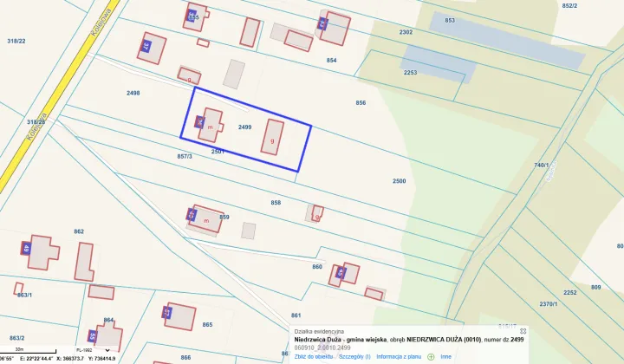Open the 'Informacja z planu' link
The image size is (624, 364).
[399, 357]
